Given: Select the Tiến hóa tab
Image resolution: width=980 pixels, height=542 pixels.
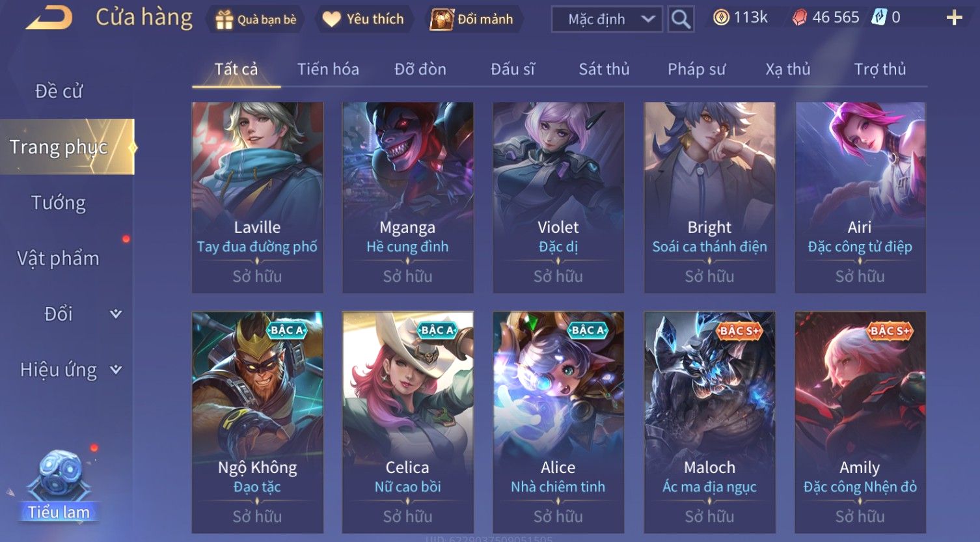Looking at the screenshot, I should (328, 69).
